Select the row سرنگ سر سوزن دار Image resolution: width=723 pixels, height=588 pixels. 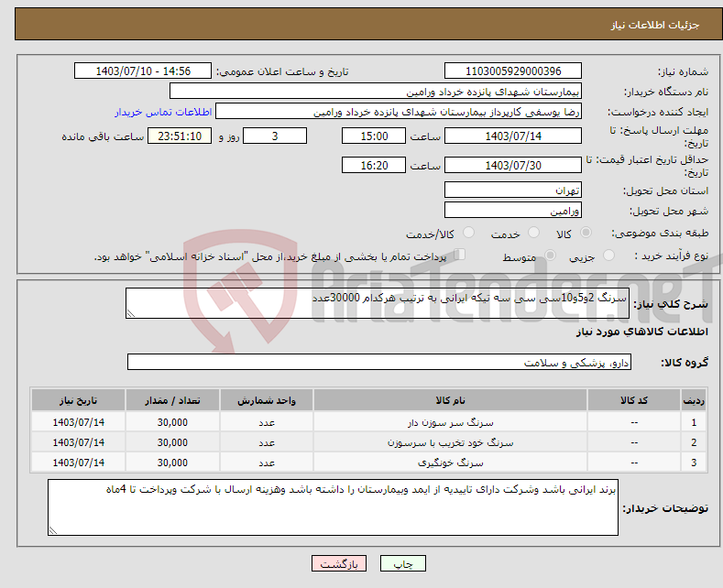(x=369, y=422)
